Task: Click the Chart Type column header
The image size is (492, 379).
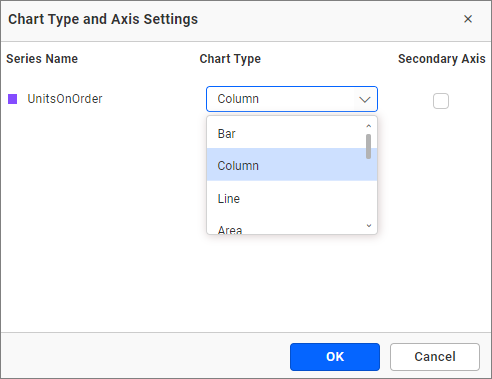Action: [230, 59]
